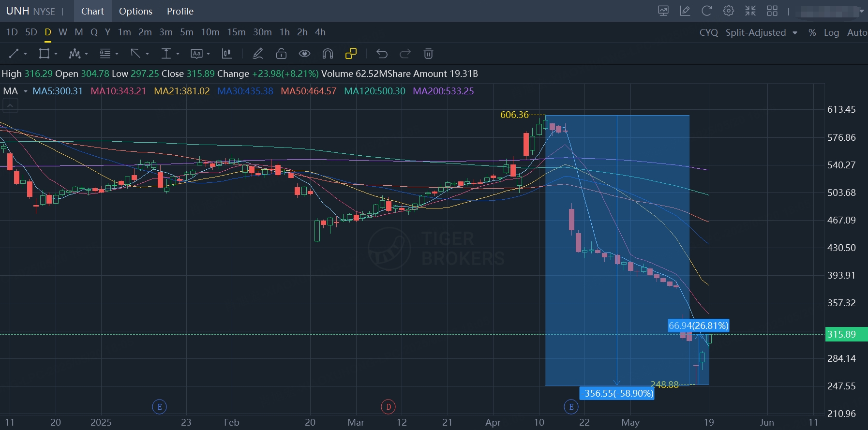Toggle the highlighted yellow linked-squares tool

click(x=351, y=54)
